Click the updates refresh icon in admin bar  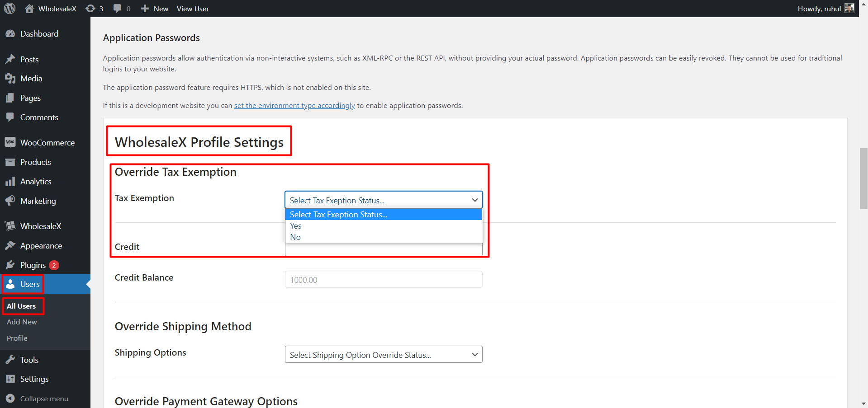pos(90,8)
